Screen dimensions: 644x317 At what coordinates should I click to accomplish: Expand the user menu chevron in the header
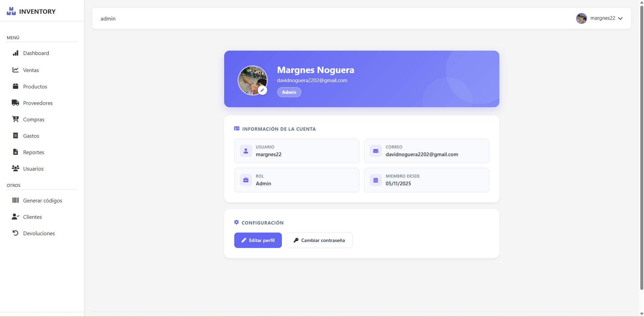tap(621, 18)
